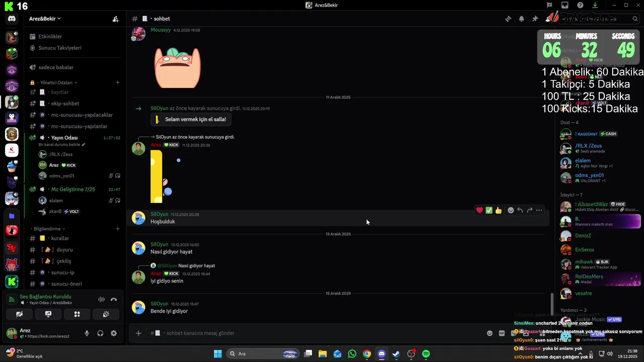The height and width of the screenshot is (362, 644).
Task: Open notification settings bell in channel header
Action: point(522,19)
